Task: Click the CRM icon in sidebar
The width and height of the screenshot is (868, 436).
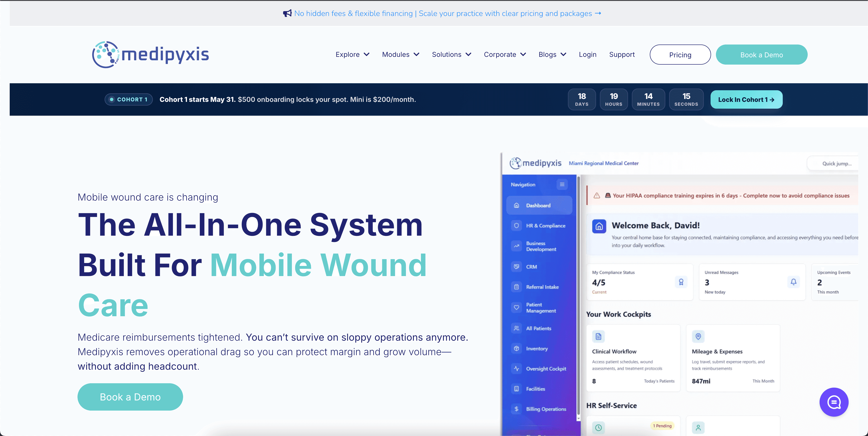Action: tap(516, 267)
